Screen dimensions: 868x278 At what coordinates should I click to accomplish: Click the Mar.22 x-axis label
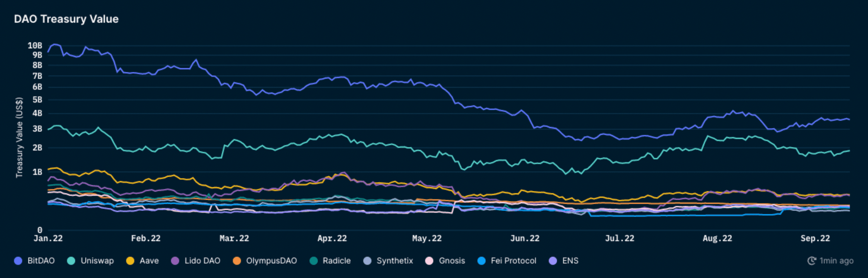pos(234,239)
